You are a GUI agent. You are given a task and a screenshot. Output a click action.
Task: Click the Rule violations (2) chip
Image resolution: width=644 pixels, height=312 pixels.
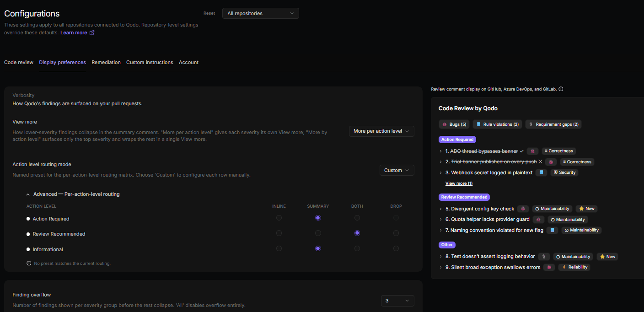coord(497,124)
